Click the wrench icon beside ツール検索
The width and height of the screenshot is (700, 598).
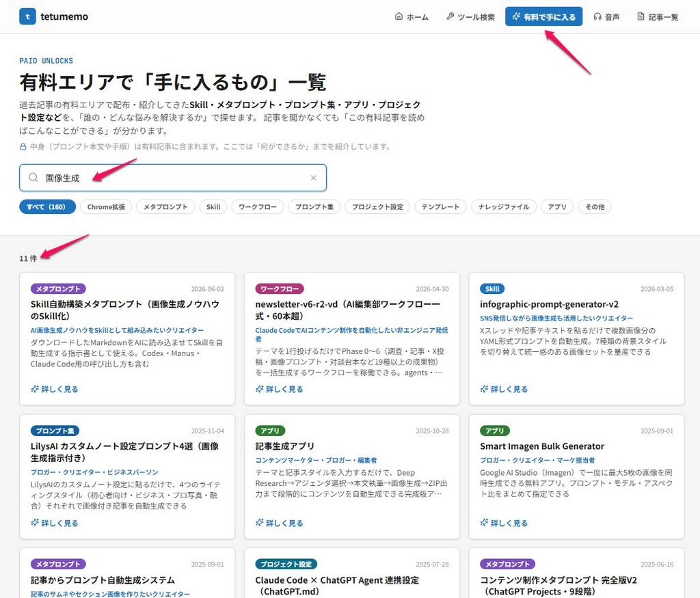(x=450, y=16)
